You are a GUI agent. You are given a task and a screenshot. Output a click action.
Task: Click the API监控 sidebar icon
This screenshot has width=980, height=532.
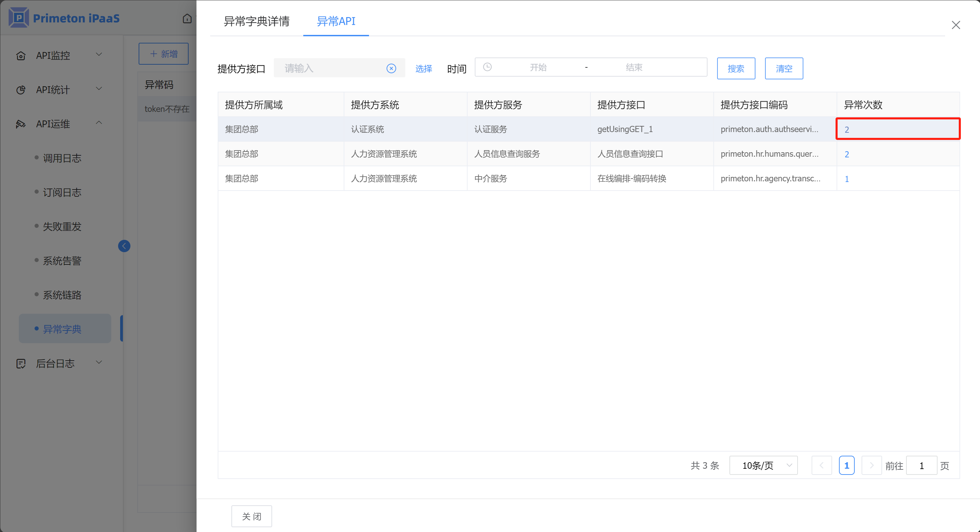click(21, 55)
